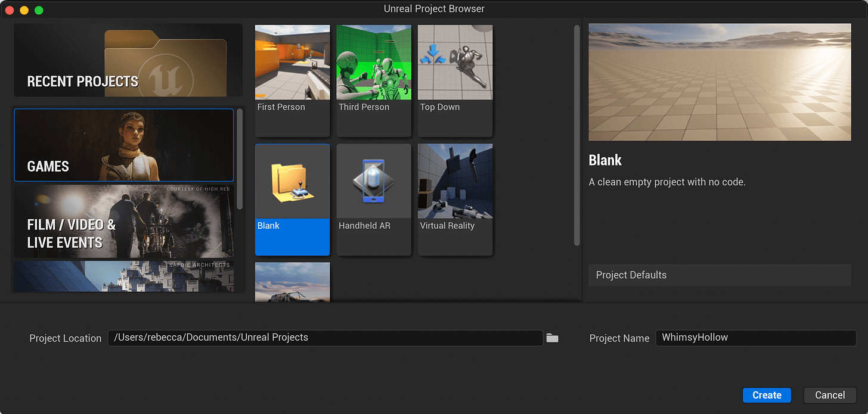The height and width of the screenshot is (414, 868).
Task: Cancel the project browser
Action: (x=830, y=395)
